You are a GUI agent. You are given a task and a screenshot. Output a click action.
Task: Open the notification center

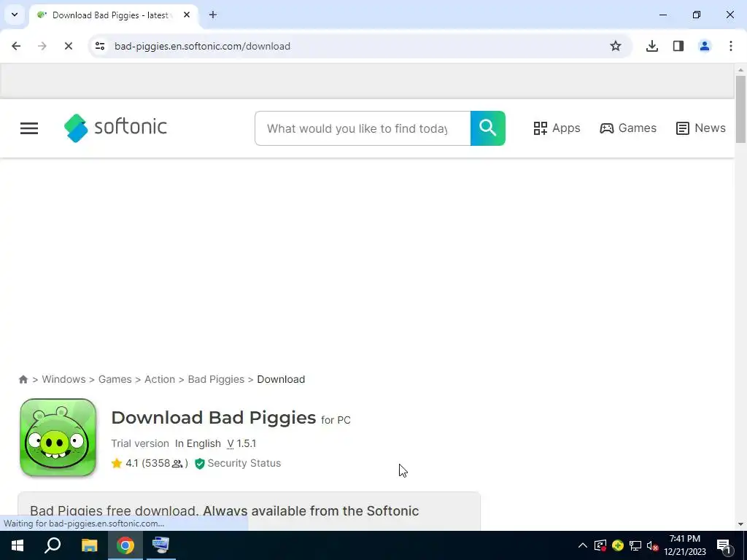coord(724,545)
